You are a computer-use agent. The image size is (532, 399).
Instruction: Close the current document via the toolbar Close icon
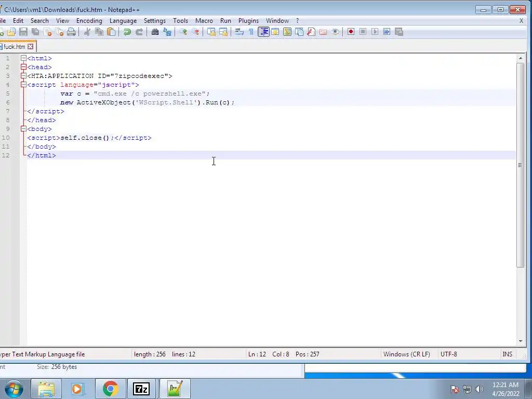click(x=47, y=32)
